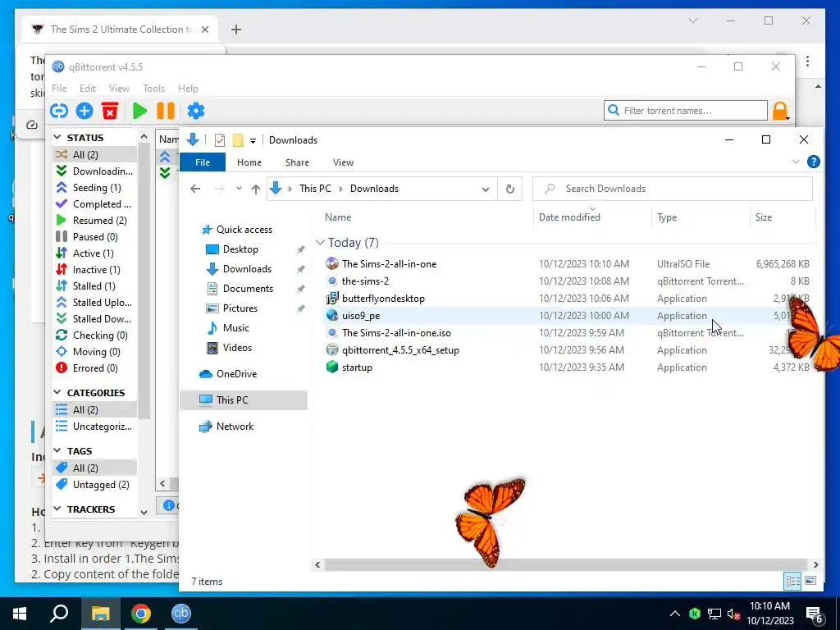Screen dimensions: 840x630
Task: Open the Quick Access Toolbar customize dropdown
Action: point(253,141)
